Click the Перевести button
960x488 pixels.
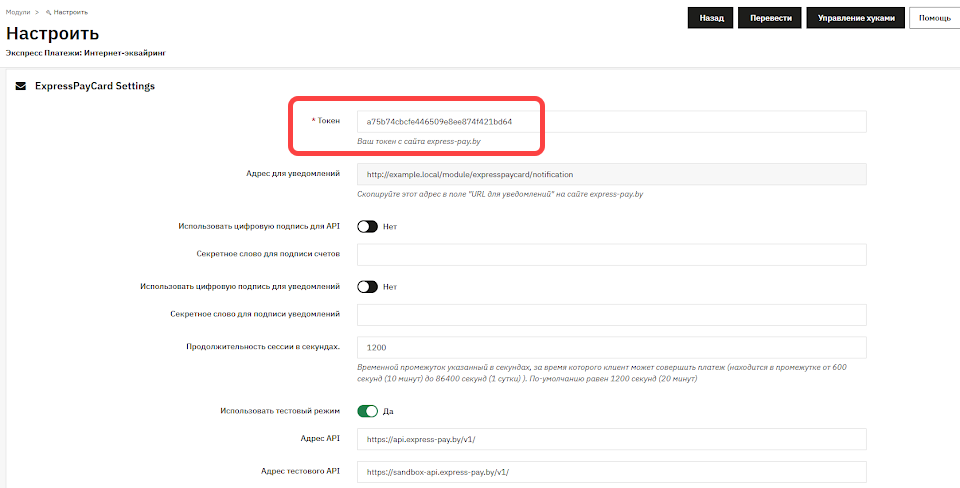coord(770,18)
